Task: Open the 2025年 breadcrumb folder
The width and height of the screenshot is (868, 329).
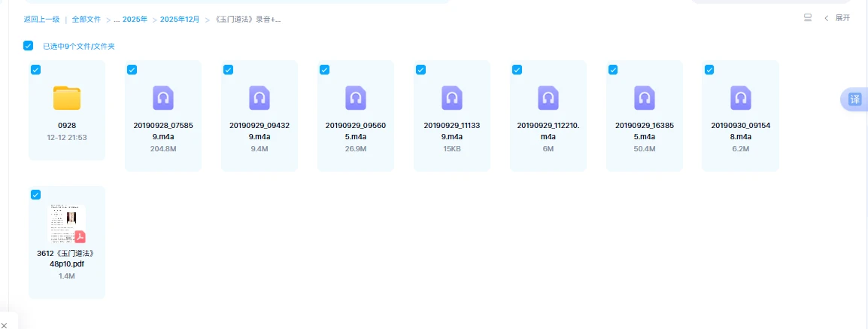Action: coord(135,20)
